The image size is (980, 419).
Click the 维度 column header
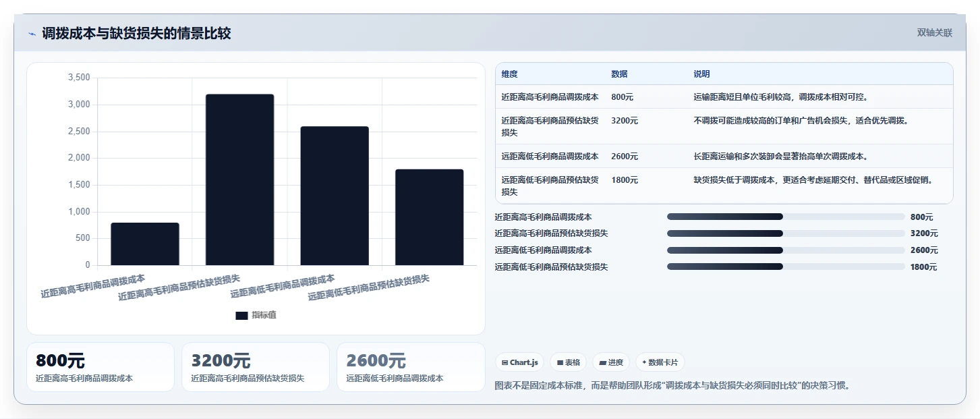click(510, 74)
